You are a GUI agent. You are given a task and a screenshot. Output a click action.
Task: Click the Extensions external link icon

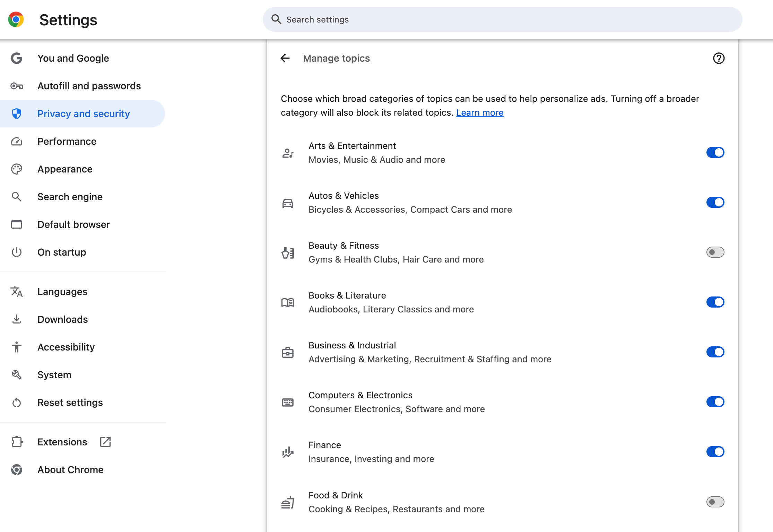[x=106, y=442]
